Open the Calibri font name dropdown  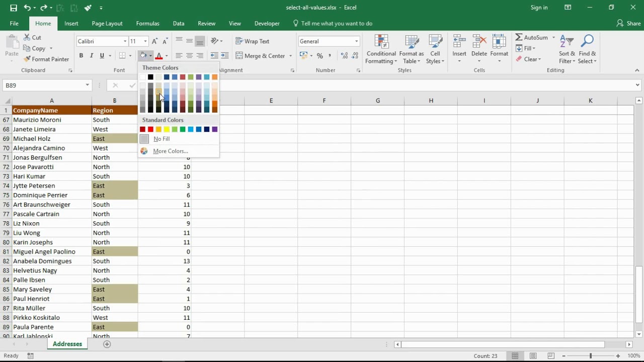[125, 41]
